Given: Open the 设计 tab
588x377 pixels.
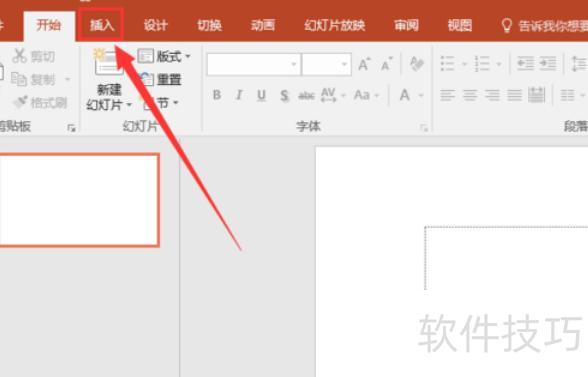Looking at the screenshot, I should [156, 25].
